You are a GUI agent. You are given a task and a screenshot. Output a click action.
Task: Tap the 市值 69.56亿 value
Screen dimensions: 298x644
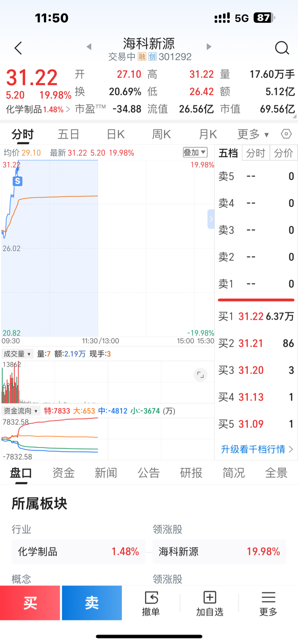tap(258, 109)
